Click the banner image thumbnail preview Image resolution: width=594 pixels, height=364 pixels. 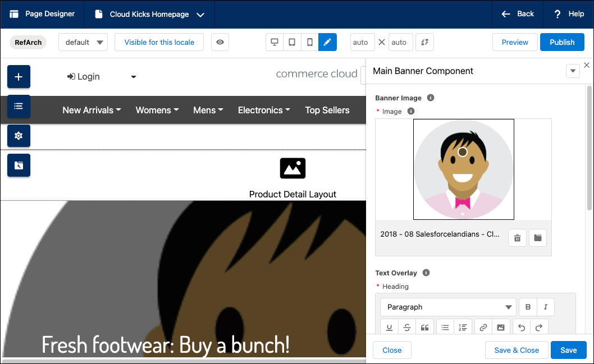(464, 169)
